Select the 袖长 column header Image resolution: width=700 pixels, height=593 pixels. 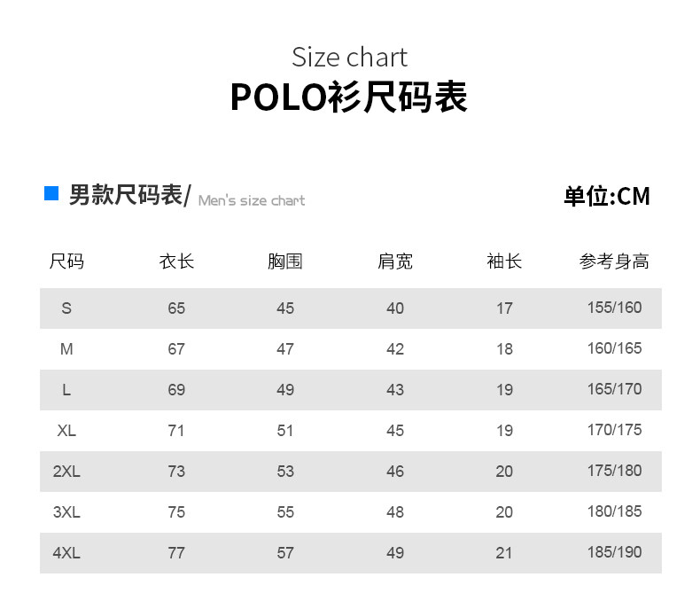pos(504,261)
